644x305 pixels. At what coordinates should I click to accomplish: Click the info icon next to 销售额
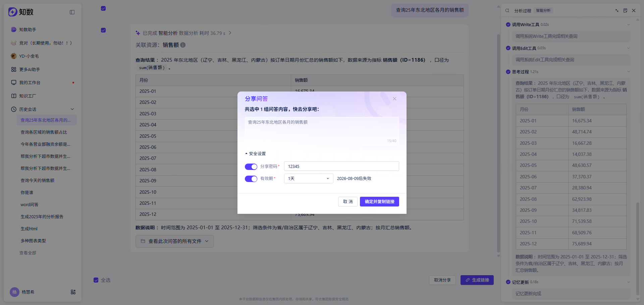(x=183, y=45)
